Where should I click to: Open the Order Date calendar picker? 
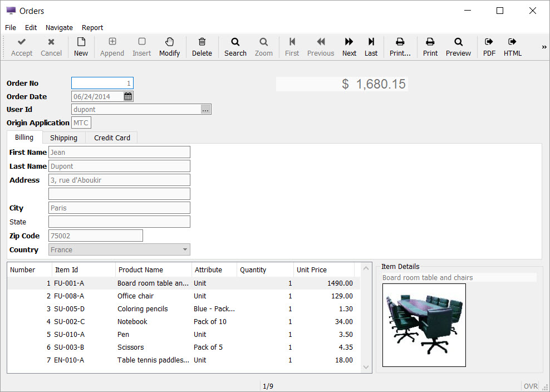pos(127,96)
